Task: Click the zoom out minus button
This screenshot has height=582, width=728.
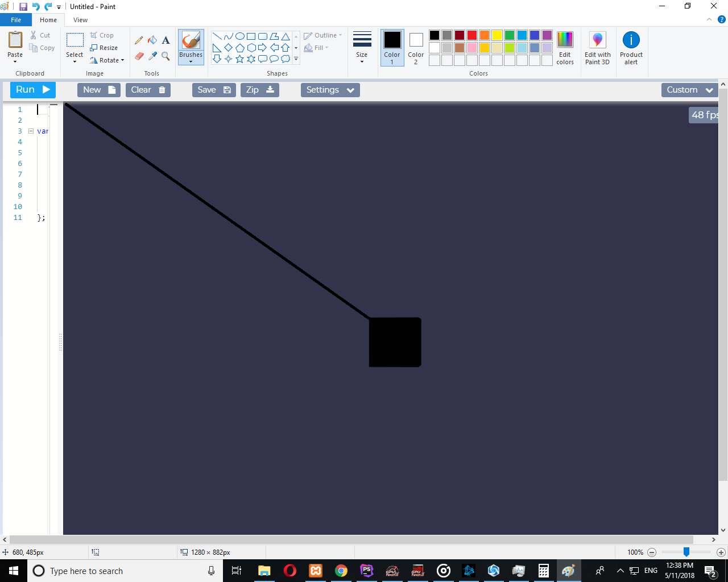Action: tap(652, 552)
